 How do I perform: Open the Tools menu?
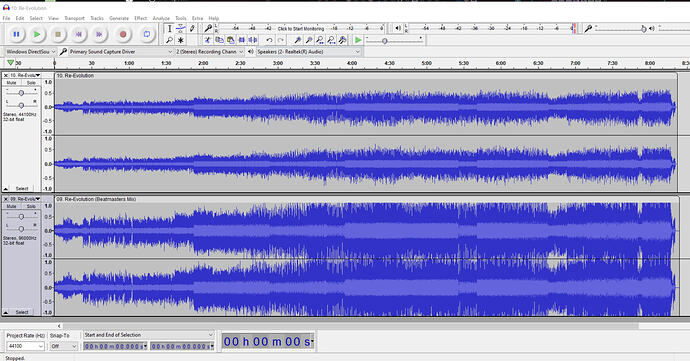click(x=181, y=18)
